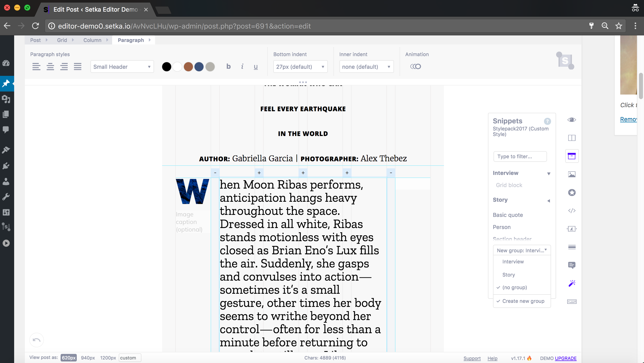
Task: Click the image slider icon
Action: point(572,229)
